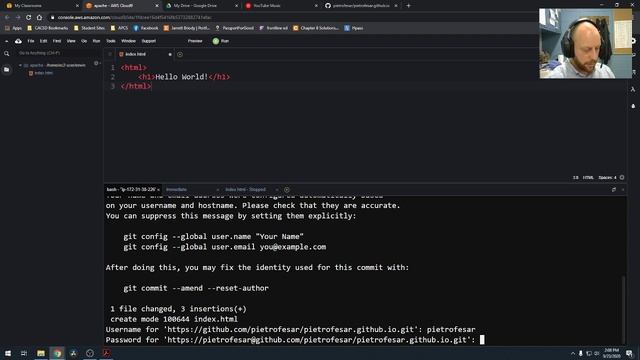Reload the browser page

coord(28,17)
